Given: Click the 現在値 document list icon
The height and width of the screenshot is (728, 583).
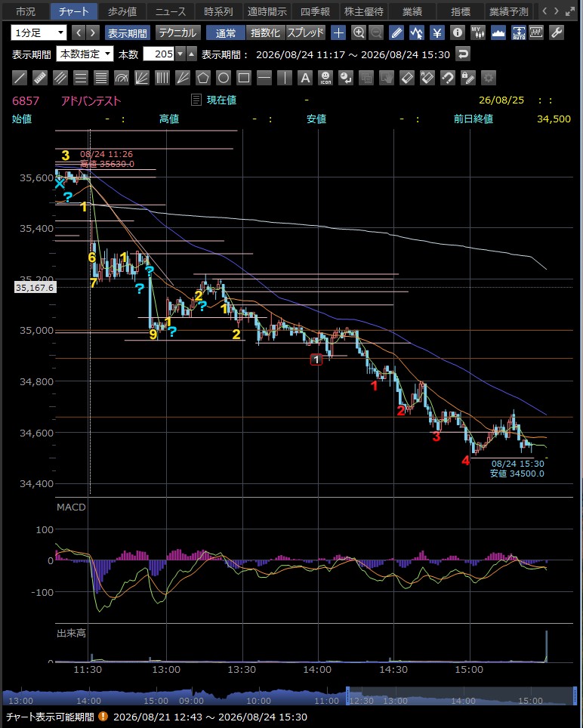Looking at the screenshot, I should click(197, 100).
